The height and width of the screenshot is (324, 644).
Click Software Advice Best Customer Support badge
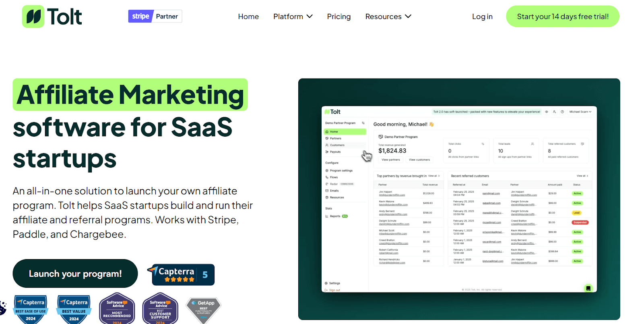[160, 309]
